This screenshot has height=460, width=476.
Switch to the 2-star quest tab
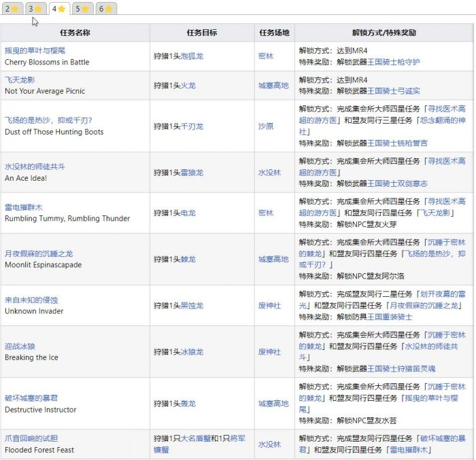[12, 9]
